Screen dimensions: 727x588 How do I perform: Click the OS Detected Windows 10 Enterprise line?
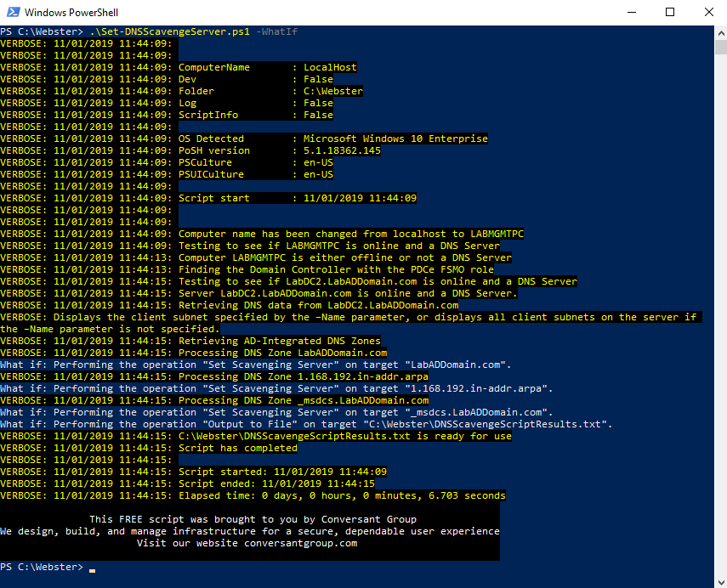click(332, 139)
